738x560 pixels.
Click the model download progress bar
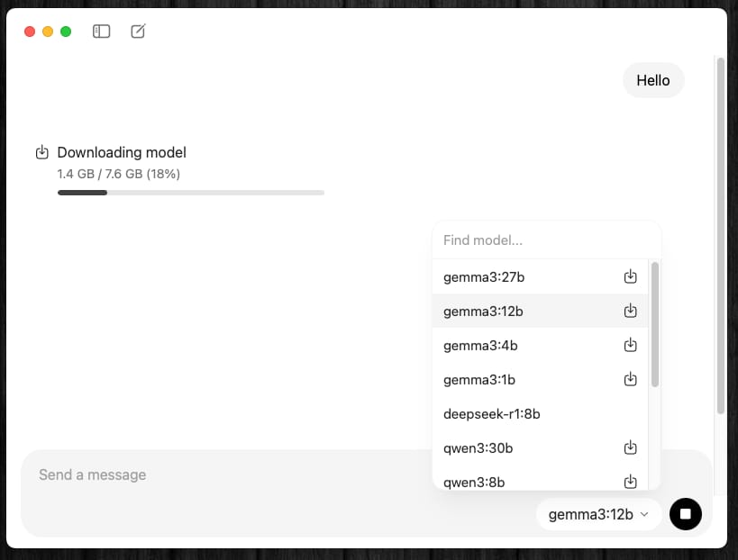(190, 192)
